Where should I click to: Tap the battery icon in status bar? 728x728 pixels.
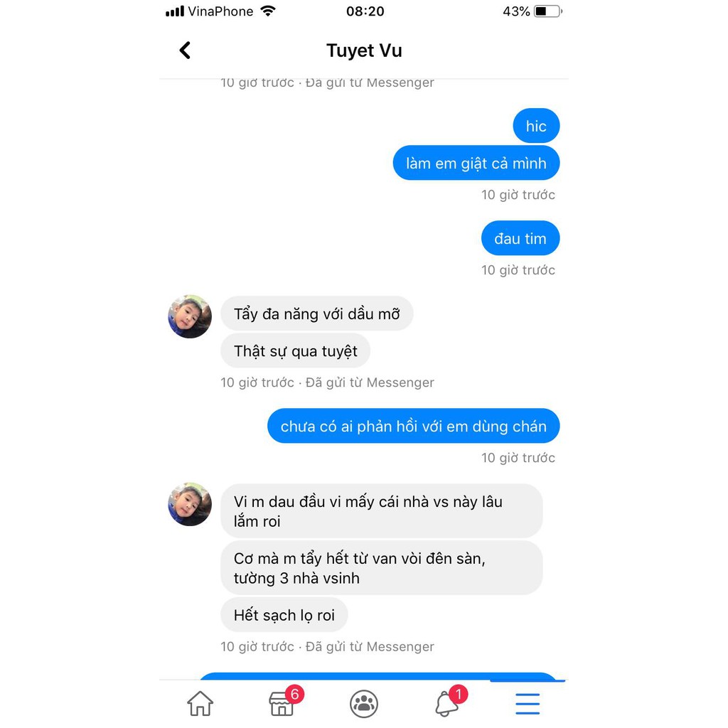click(548, 11)
